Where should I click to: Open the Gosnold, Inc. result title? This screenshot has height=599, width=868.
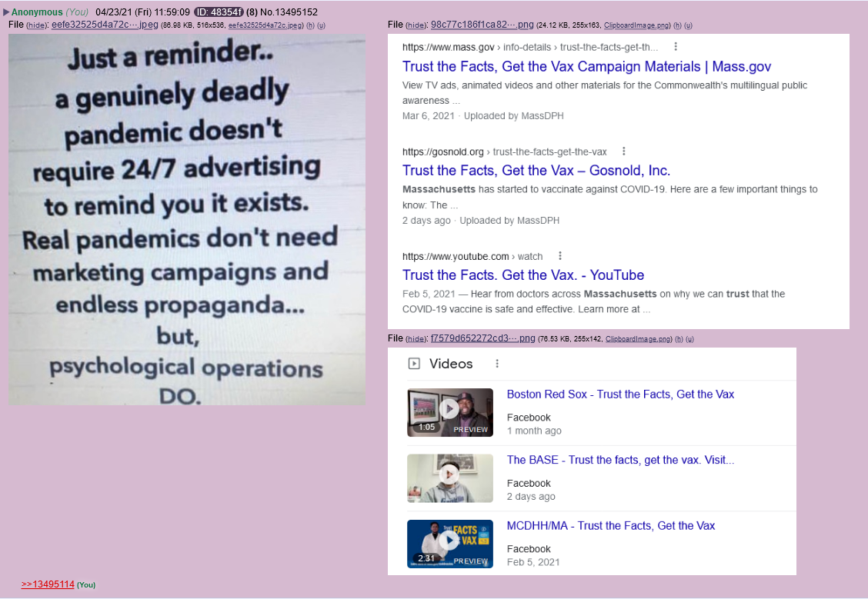[536, 171]
